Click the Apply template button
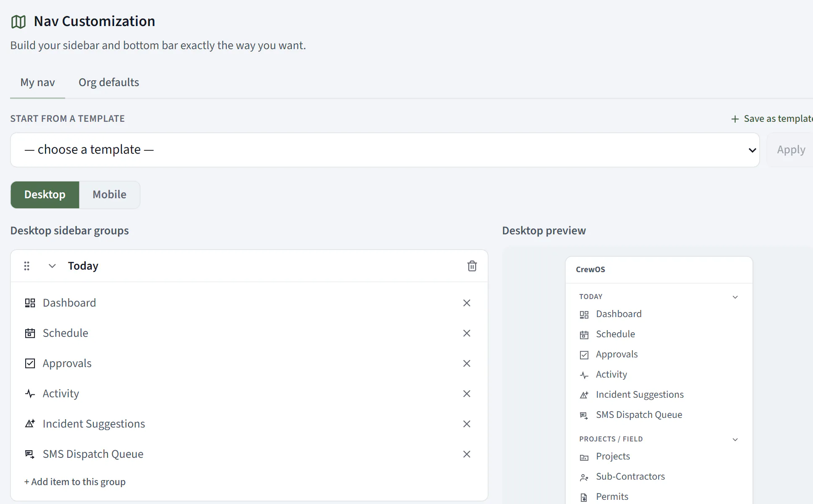Screen dimensions: 813x504 click(790, 150)
